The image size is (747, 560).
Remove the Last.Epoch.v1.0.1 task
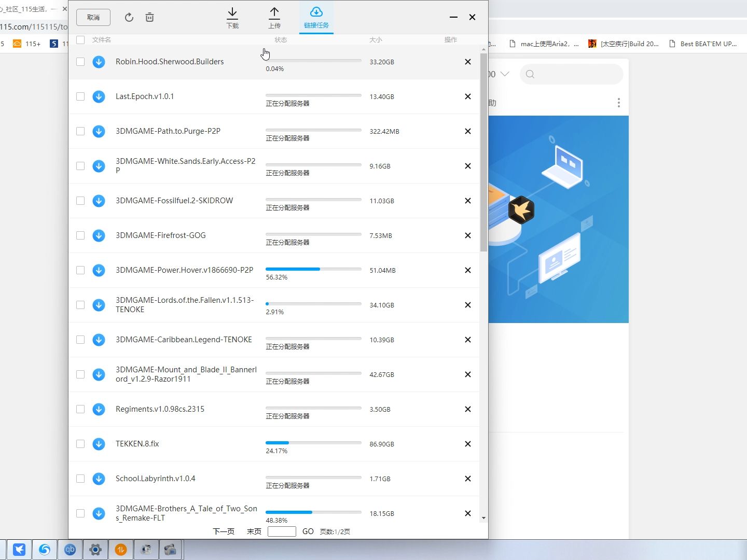pos(468,96)
